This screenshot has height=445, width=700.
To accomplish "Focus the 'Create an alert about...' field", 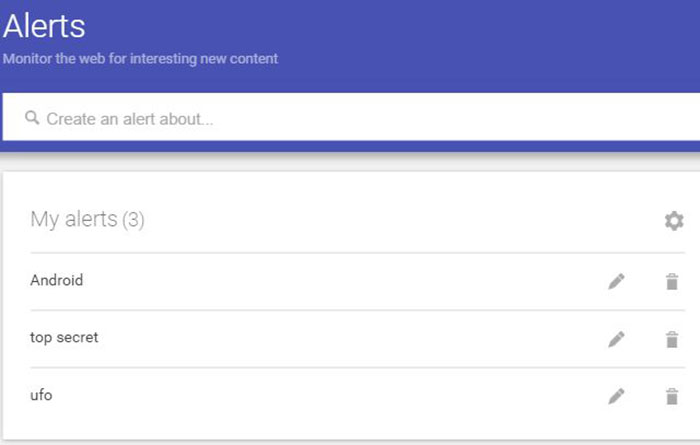I will point(351,117).
